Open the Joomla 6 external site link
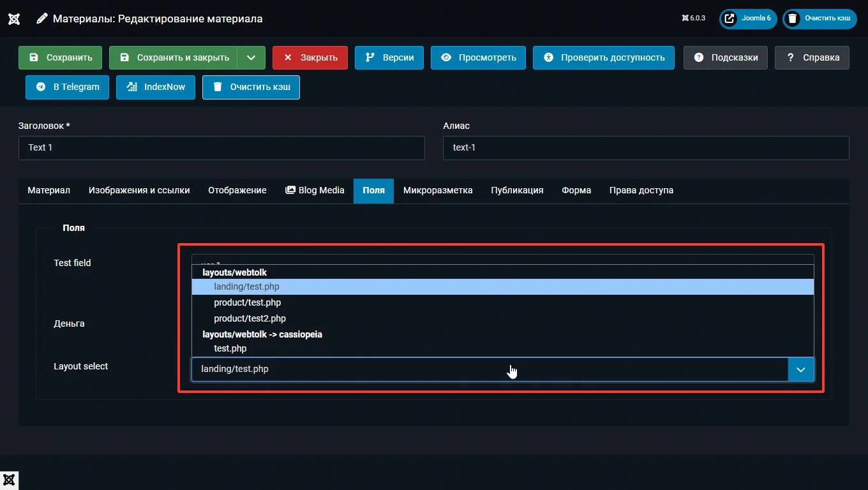The image size is (868, 490). click(747, 19)
